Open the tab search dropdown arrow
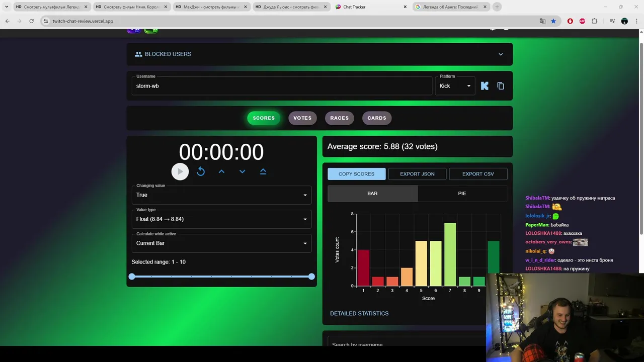This screenshot has height=362, width=644. (x=7, y=7)
